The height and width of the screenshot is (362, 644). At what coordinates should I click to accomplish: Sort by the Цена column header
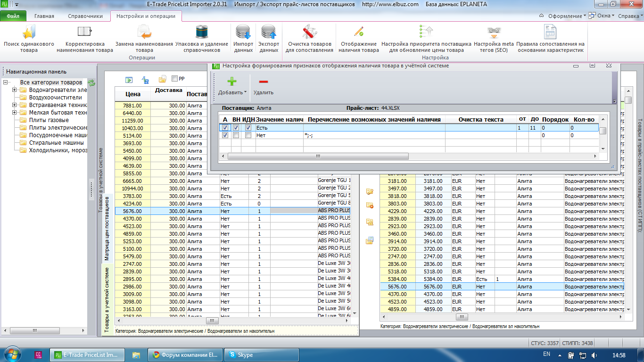tap(132, 94)
